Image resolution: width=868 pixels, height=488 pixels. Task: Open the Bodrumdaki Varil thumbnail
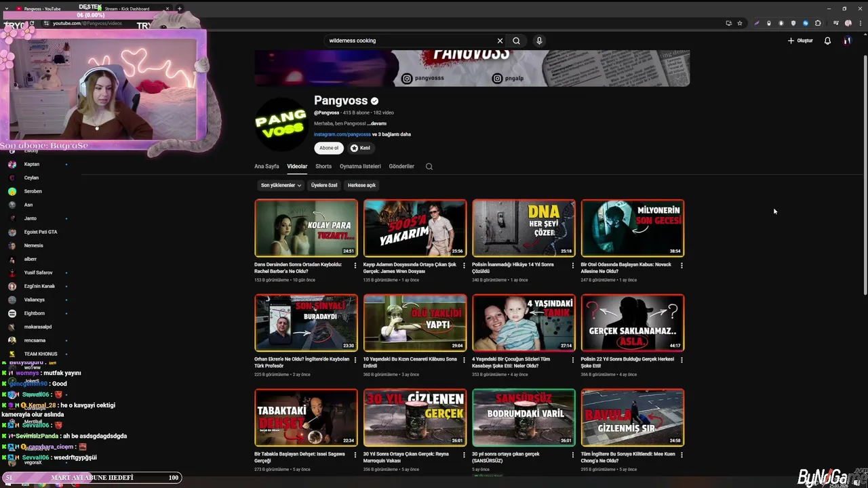524,418
